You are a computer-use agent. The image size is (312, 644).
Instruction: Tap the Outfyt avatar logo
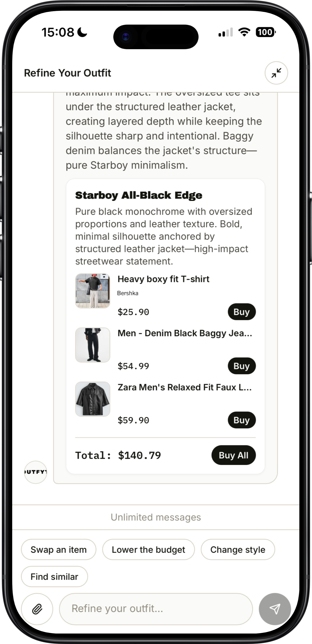(36, 472)
